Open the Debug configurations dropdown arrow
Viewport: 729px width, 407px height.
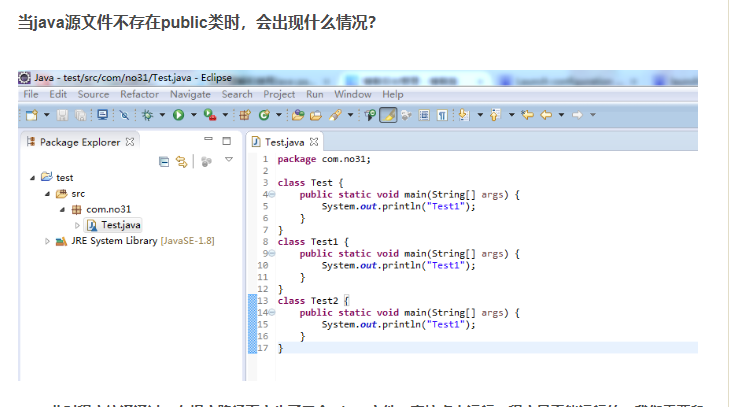tap(162, 115)
